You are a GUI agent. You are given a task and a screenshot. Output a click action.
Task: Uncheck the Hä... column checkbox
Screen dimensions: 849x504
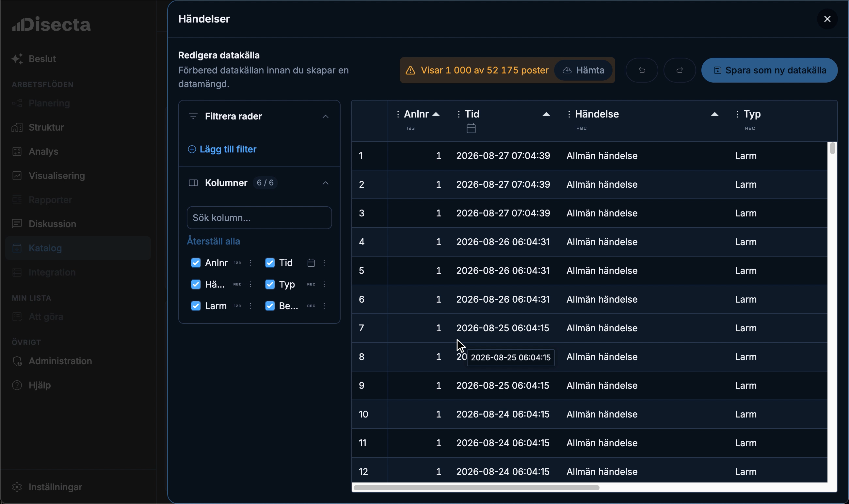tap(196, 284)
